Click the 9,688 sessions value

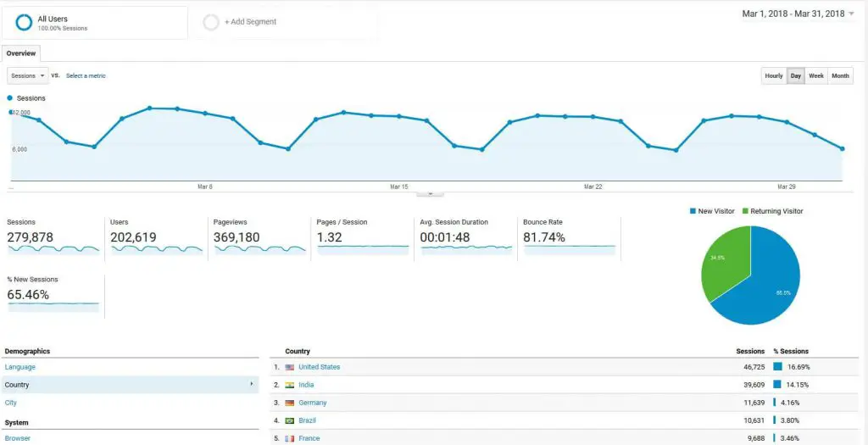tap(756, 438)
